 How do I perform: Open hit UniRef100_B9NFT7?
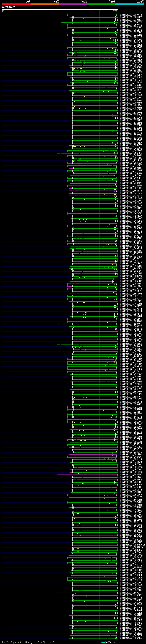(x=131, y=22)
